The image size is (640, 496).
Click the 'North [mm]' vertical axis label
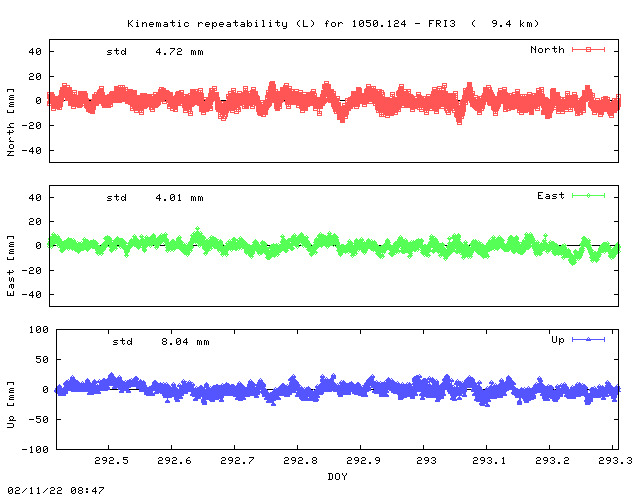click(11, 122)
